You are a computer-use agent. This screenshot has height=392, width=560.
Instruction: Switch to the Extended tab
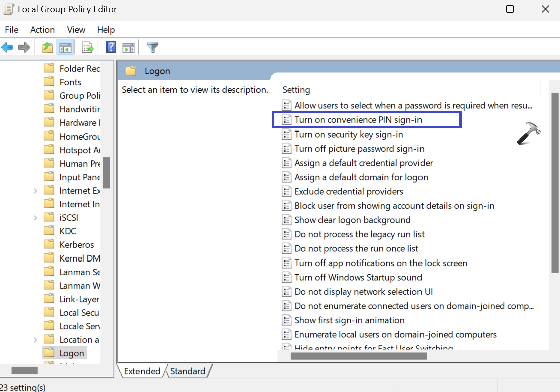[142, 371]
